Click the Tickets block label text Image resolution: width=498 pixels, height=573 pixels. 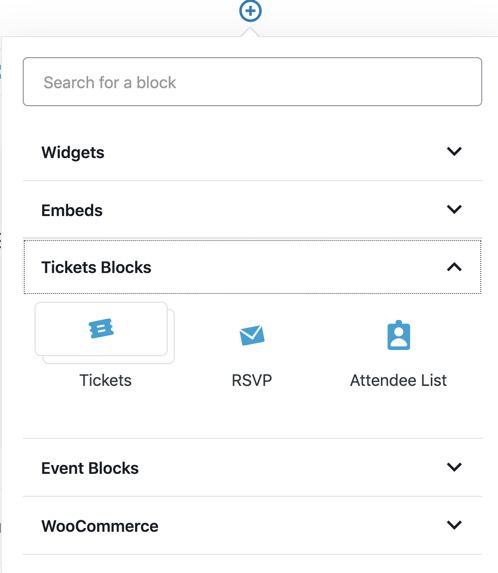(x=106, y=380)
